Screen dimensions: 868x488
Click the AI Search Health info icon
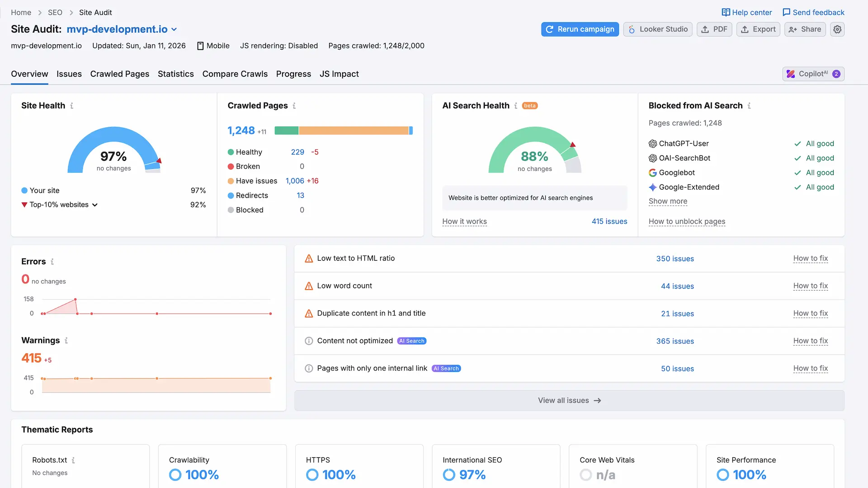(515, 106)
